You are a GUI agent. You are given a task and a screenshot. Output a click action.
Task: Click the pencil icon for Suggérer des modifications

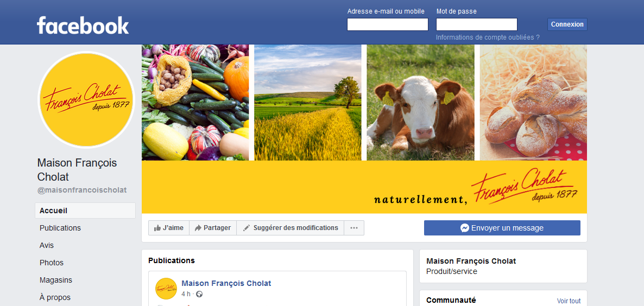247,228
